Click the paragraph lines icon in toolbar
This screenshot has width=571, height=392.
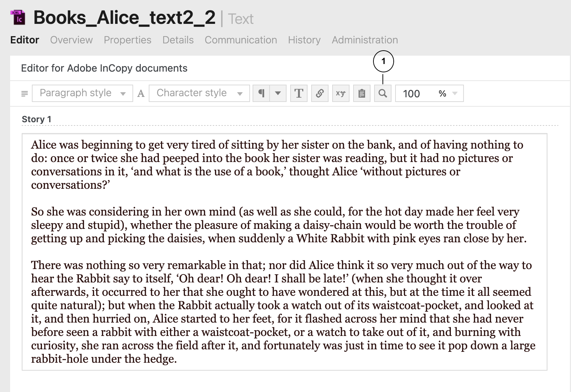point(25,94)
